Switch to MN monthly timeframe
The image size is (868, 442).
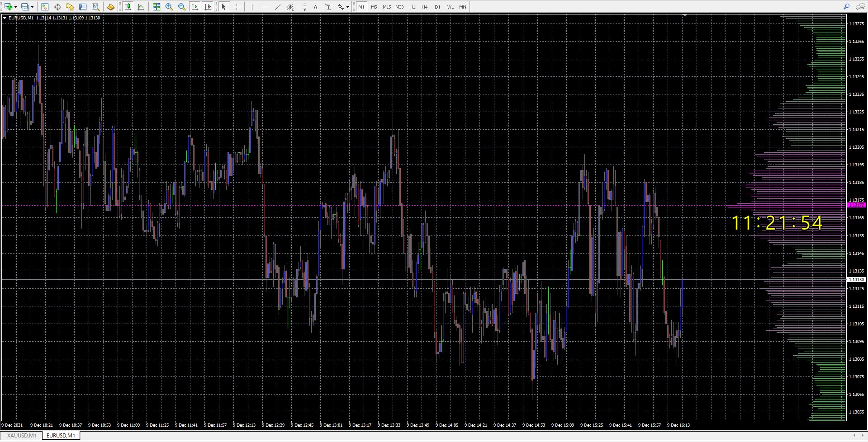point(463,7)
